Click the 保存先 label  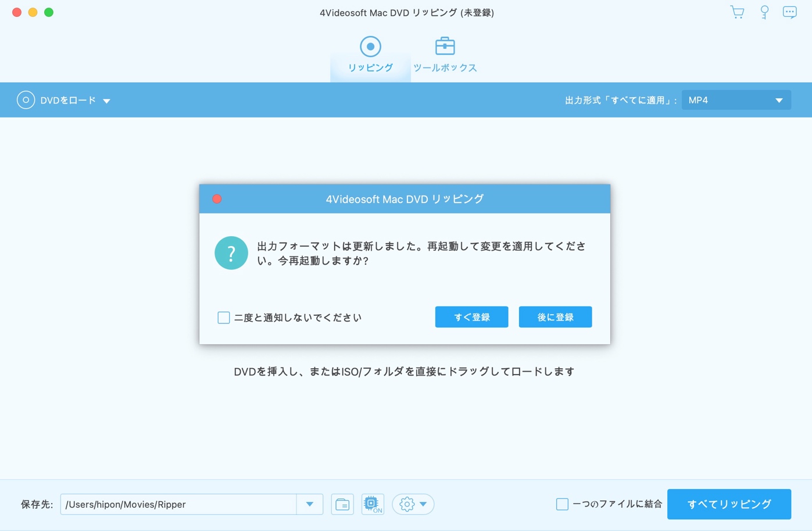(37, 504)
